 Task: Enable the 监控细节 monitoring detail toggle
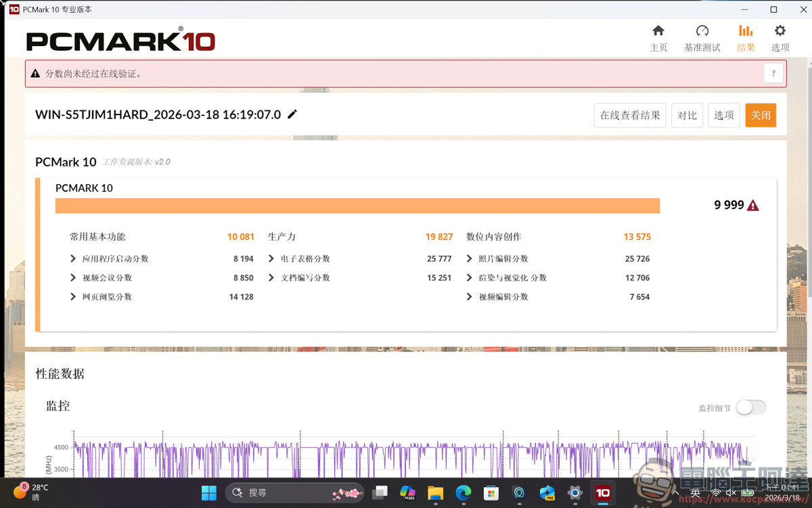pos(751,407)
